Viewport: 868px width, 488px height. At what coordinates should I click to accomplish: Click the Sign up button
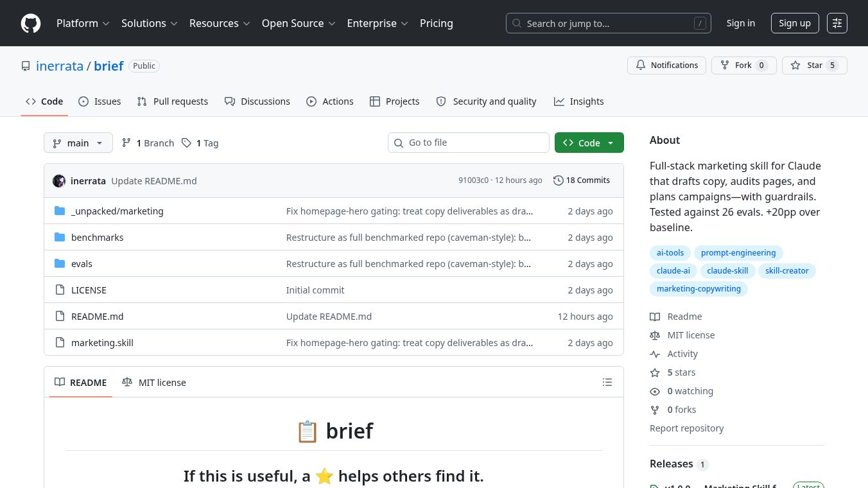tap(795, 23)
